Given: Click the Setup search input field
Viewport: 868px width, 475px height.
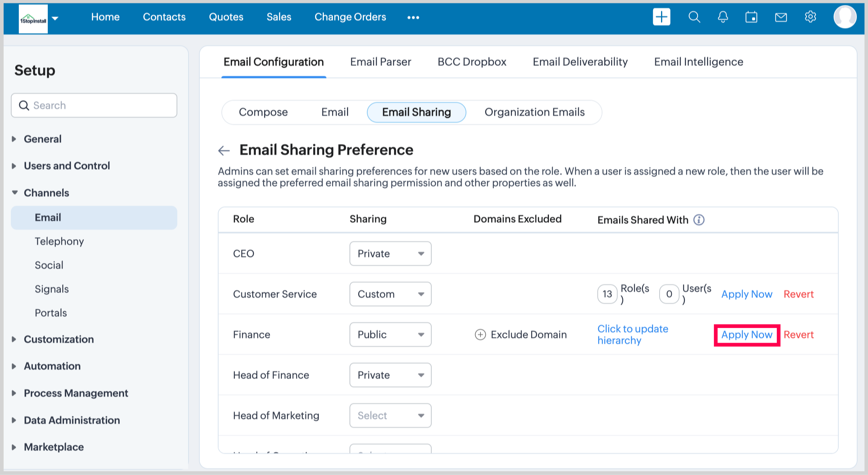Looking at the screenshot, I should (94, 105).
